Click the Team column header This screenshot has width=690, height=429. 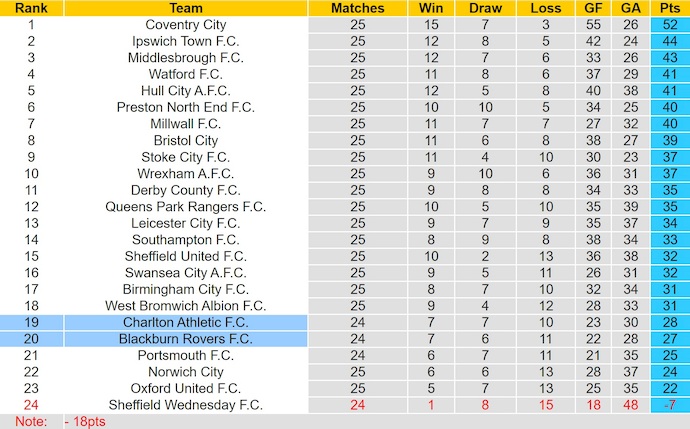click(x=185, y=8)
